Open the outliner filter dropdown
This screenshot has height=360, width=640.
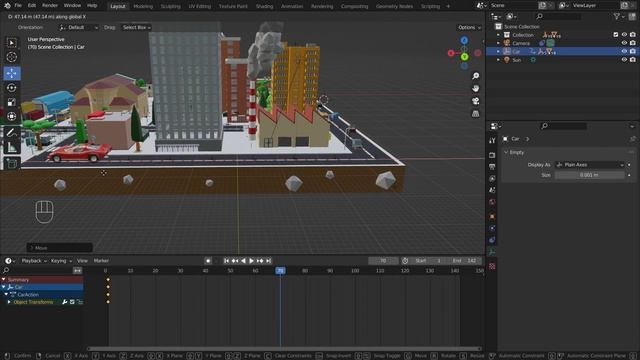[x=619, y=16]
